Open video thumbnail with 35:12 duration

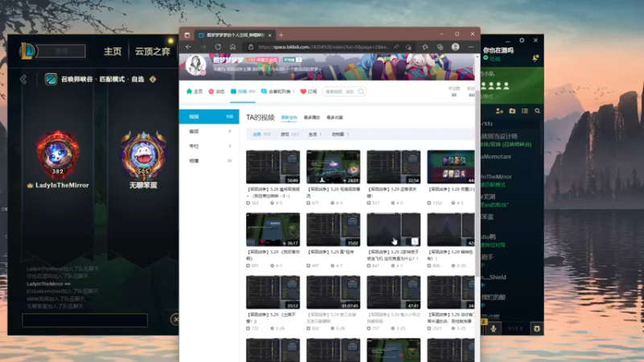pyautogui.click(x=273, y=292)
